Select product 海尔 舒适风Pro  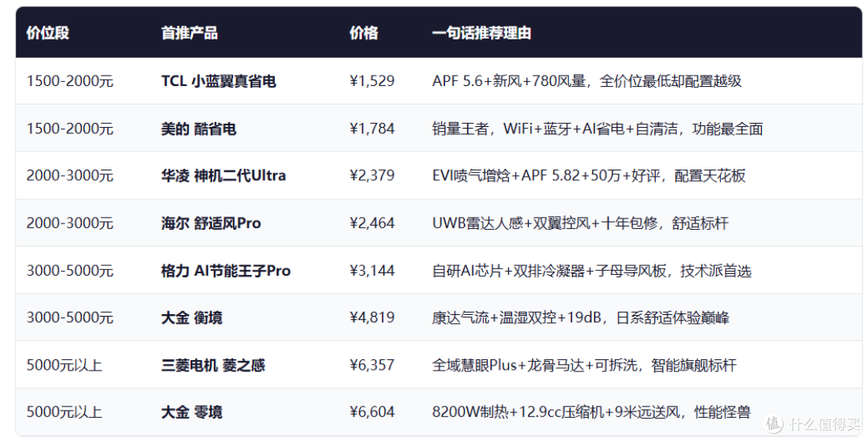pyautogui.click(x=211, y=223)
